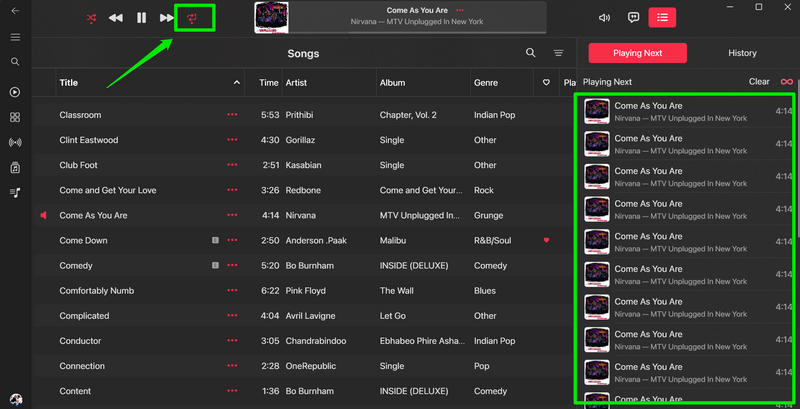Switch to the Playing Next tab
Screen dimensions: 800x409
click(x=637, y=53)
